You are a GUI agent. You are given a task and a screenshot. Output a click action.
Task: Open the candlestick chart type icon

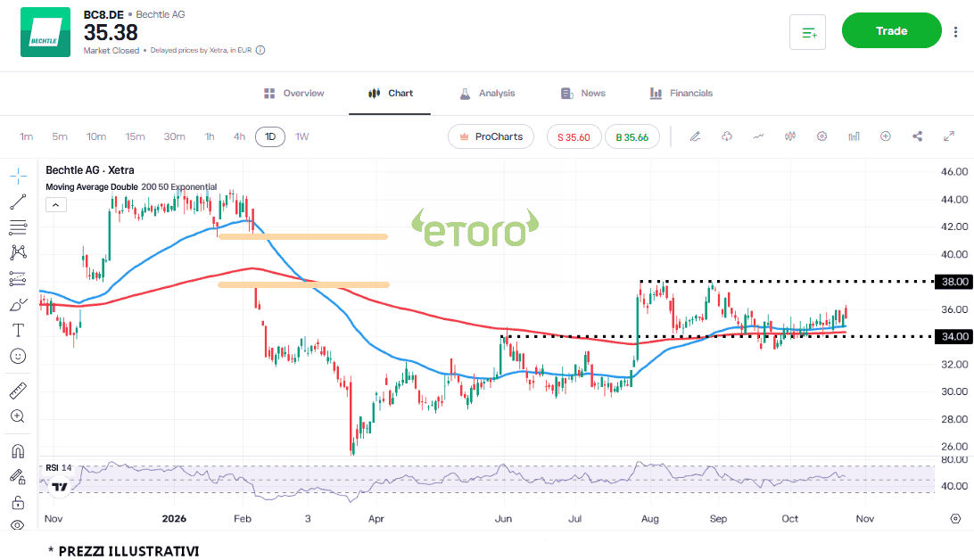[x=790, y=136]
